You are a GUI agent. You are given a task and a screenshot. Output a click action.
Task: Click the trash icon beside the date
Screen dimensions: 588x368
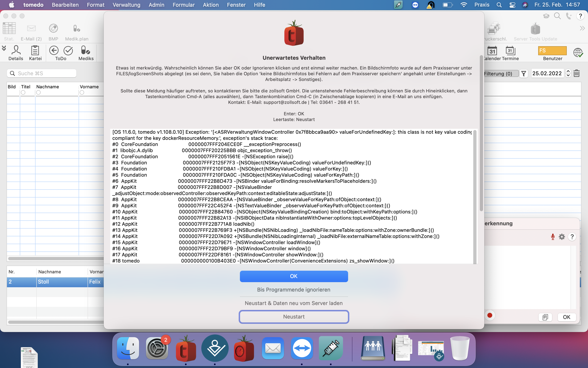tap(577, 73)
